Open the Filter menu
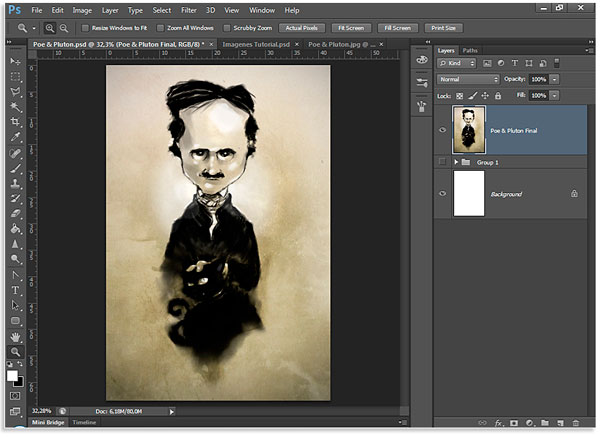This screenshot has height=437, width=600. pos(189,10)
